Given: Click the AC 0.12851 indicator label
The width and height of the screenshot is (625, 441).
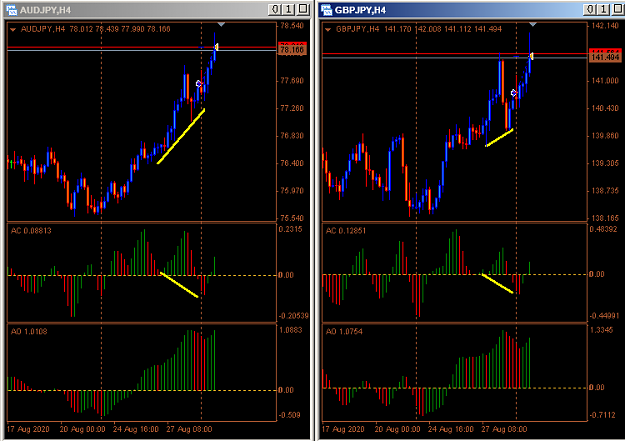Looking at the screenshot, I should click(x=346, y=231).
